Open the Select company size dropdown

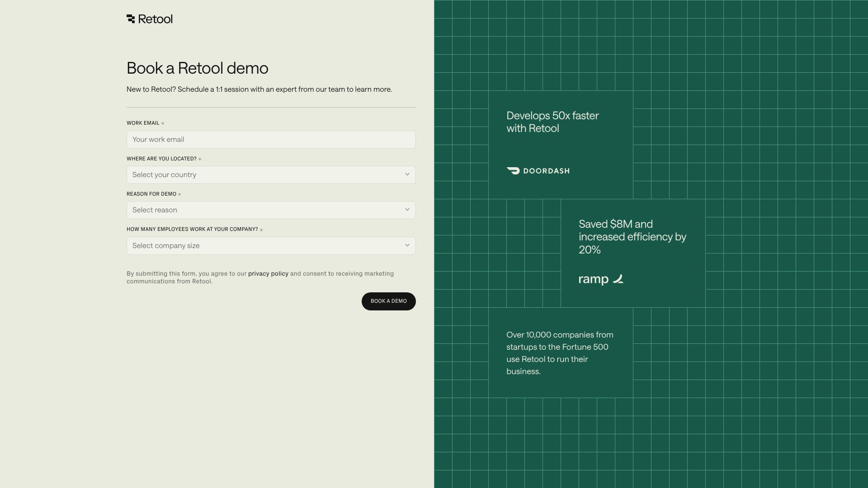click(x=271, y=246)
